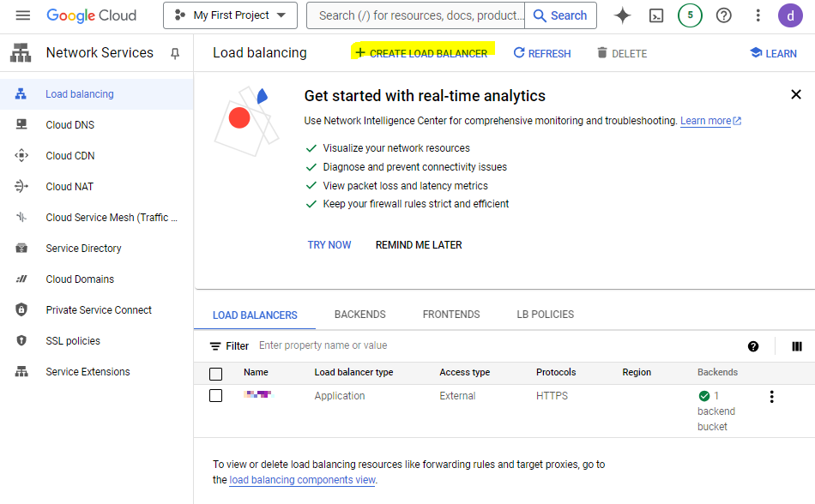Open column display options icon
The width and height of the screenshot is (815, 504).
797,346
